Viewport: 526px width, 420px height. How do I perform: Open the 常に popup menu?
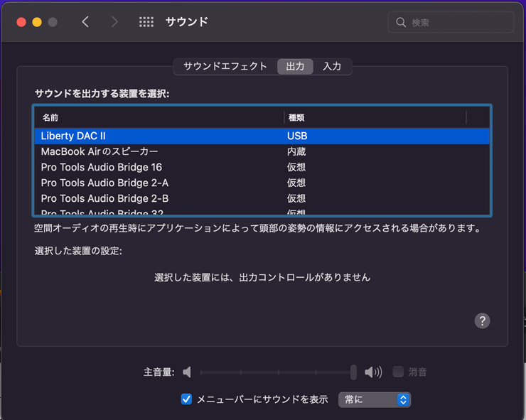click(375, 399)
